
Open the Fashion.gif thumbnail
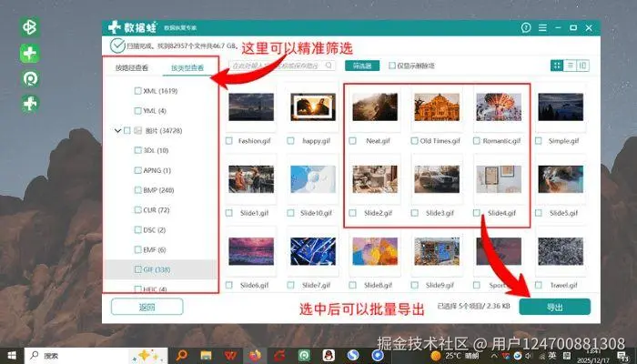(251, 107)
